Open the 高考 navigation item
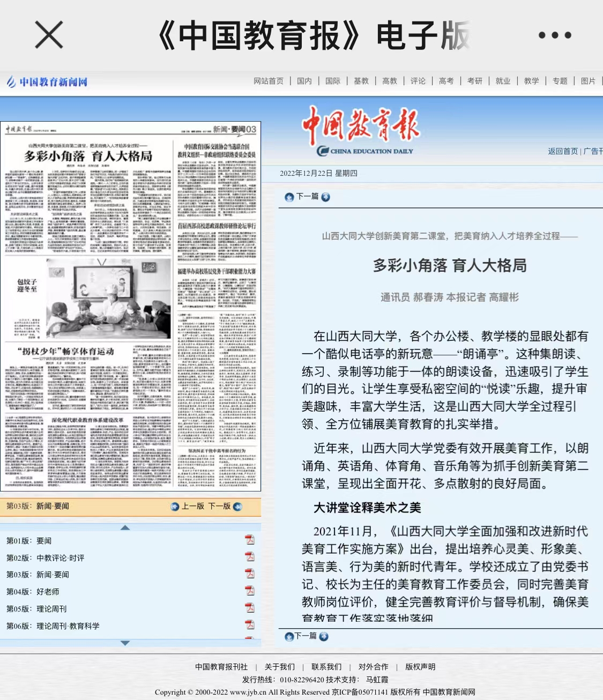Screen dimensions: 603x700 [x=446, y=81]
